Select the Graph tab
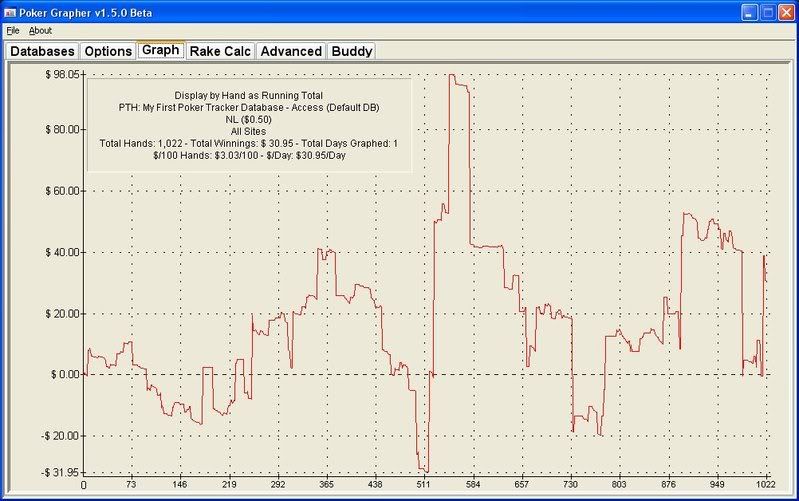Viewport: 799px width, 501px height. (160, 49)
